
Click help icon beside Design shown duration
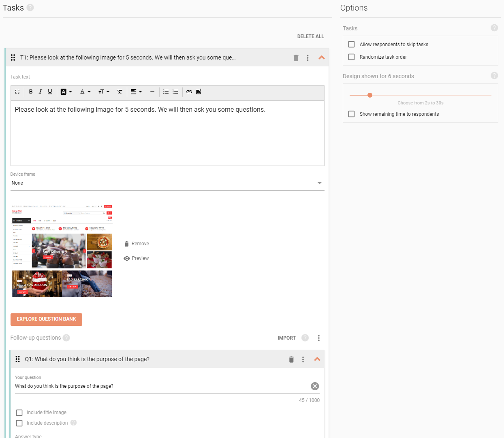coord(494,75)
